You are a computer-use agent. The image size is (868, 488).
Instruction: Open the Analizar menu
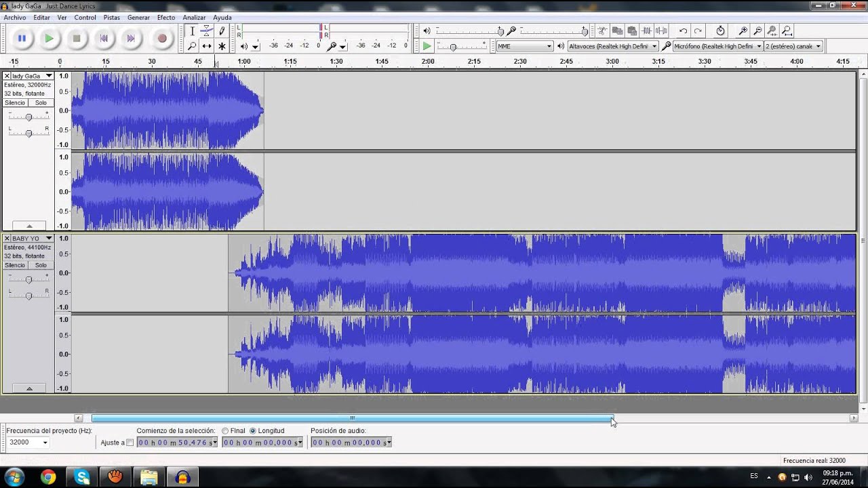click(194, 18)
